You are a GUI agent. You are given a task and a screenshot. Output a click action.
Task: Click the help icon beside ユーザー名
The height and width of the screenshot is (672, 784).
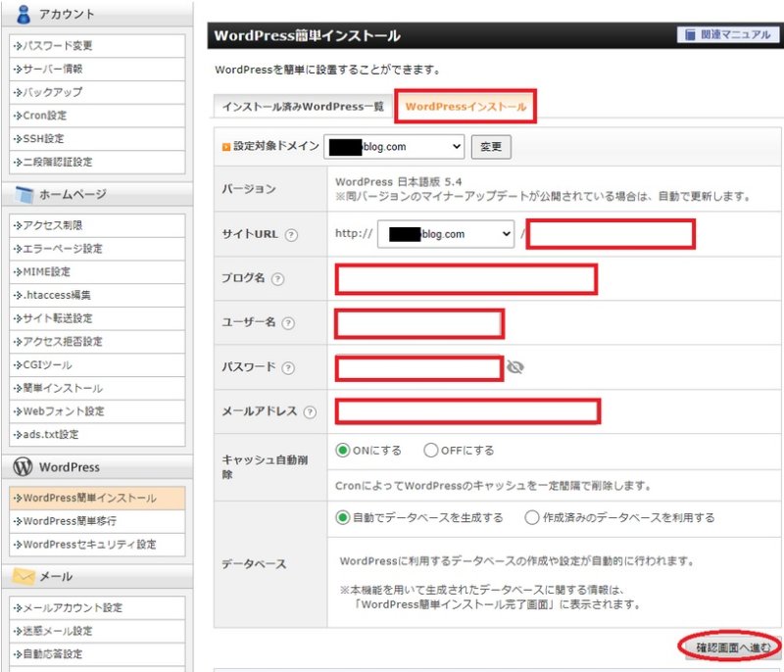click(288, 323)
